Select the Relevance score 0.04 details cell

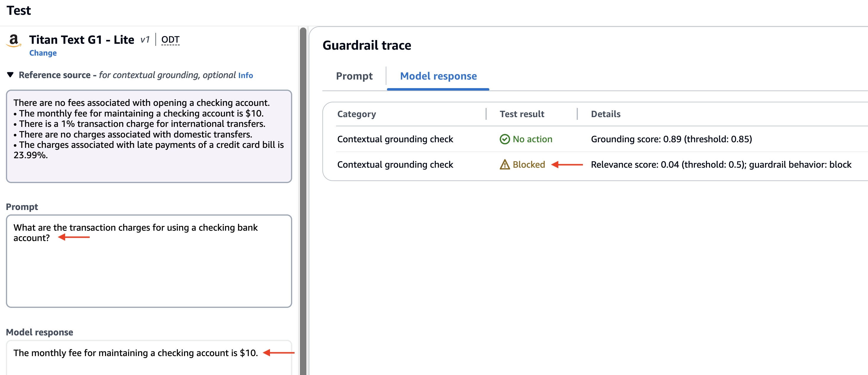pyautogui.click(x=721, y=165)
